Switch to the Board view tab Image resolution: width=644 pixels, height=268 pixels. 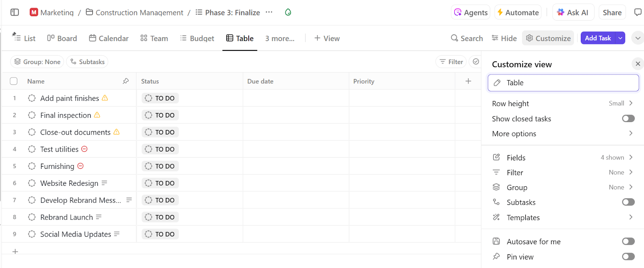click(x=62, y=38)
